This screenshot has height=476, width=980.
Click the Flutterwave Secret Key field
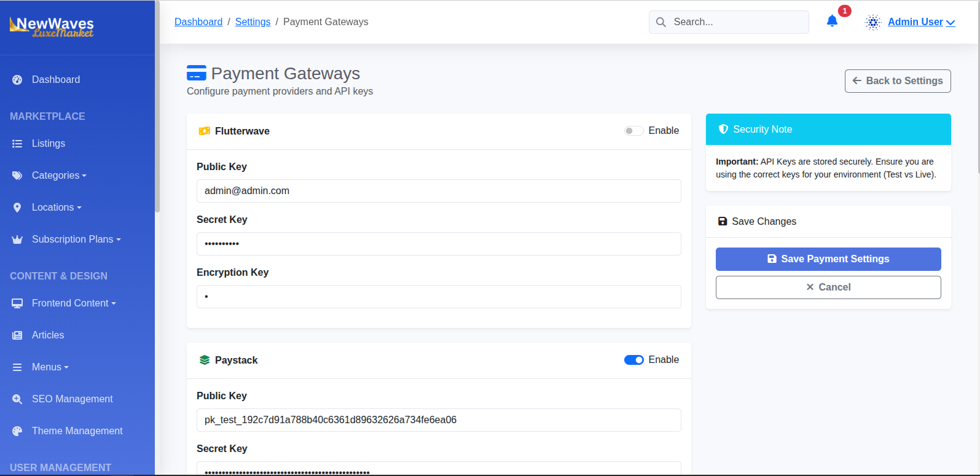439,244
